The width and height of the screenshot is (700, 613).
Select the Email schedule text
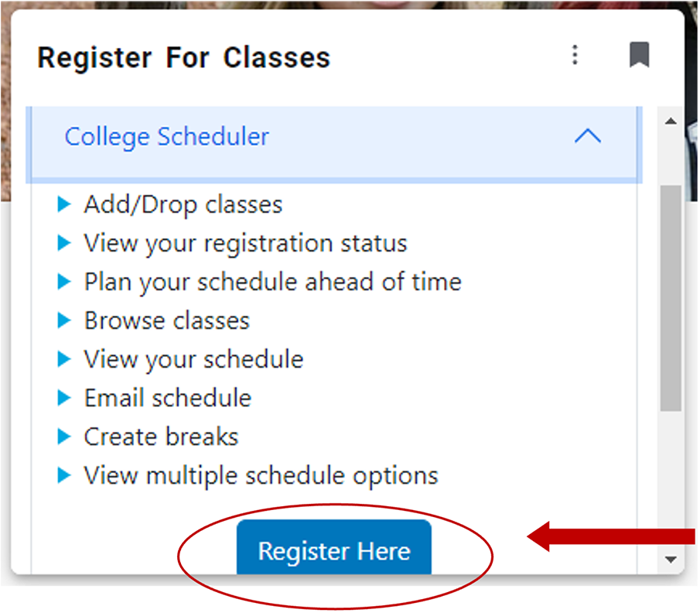coord(168,399)
